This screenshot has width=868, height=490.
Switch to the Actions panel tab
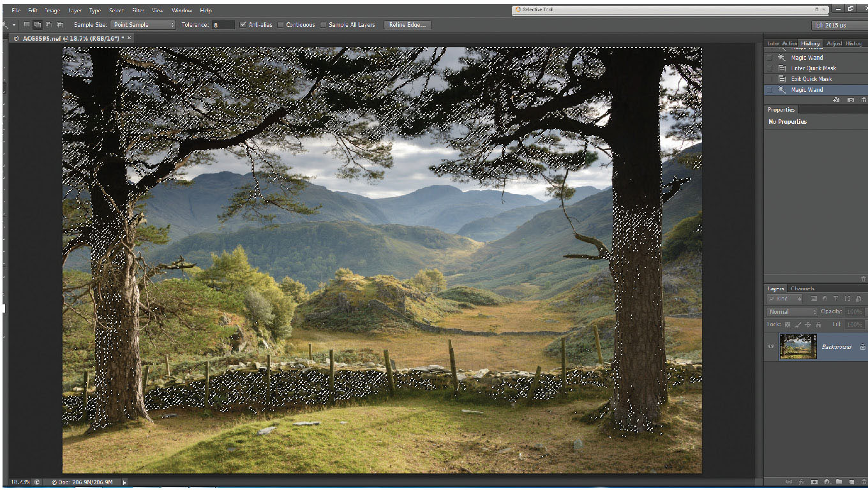(789, 43)
